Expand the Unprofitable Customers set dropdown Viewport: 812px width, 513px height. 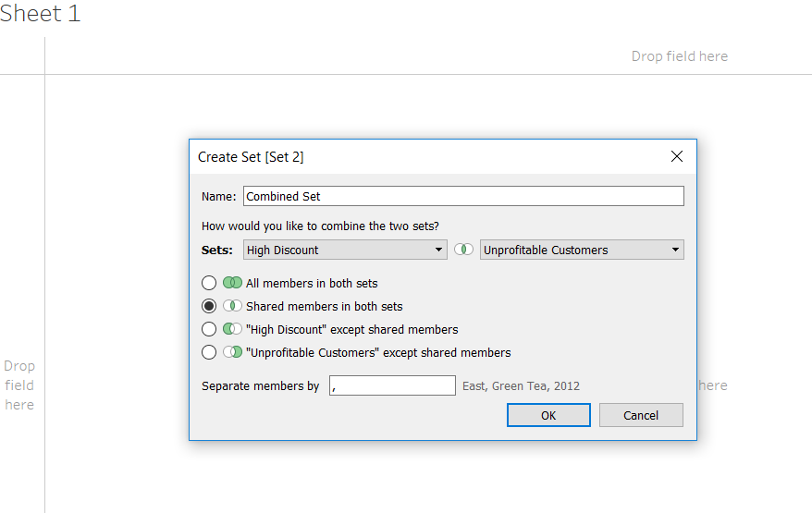(x=582, y=250)
